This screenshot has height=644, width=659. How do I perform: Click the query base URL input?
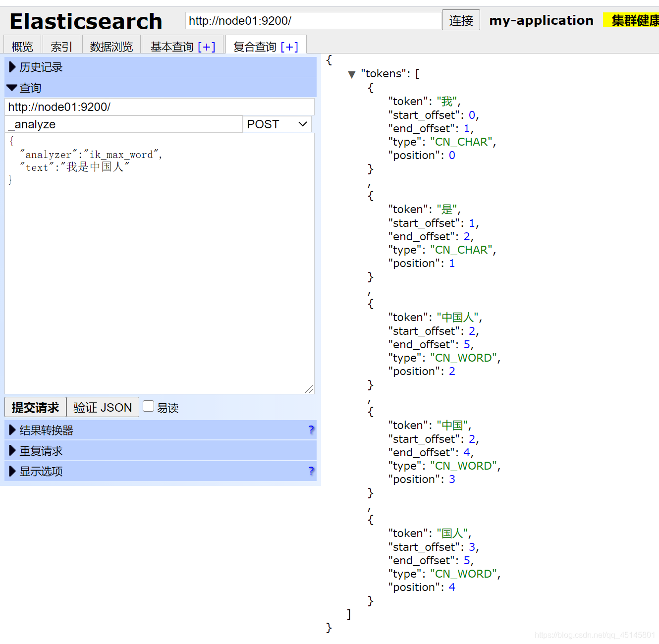point(160,107)
